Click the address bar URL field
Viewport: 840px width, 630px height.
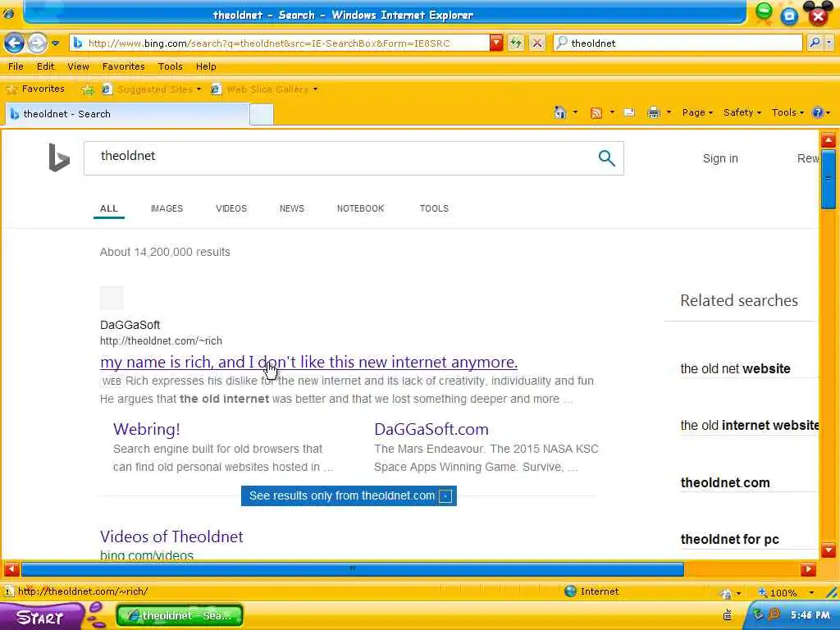[x=279, y=43]
